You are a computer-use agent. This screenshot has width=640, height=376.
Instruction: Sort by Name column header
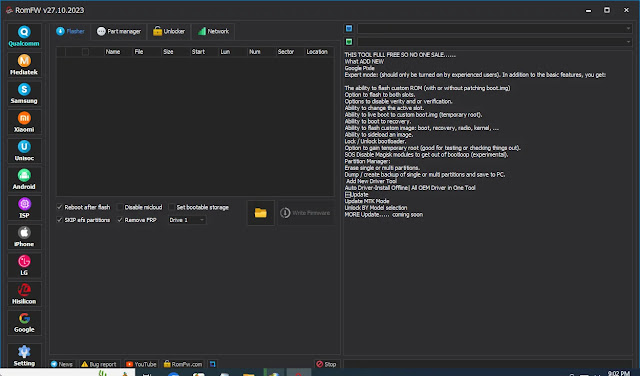click(x=113, y=51)
